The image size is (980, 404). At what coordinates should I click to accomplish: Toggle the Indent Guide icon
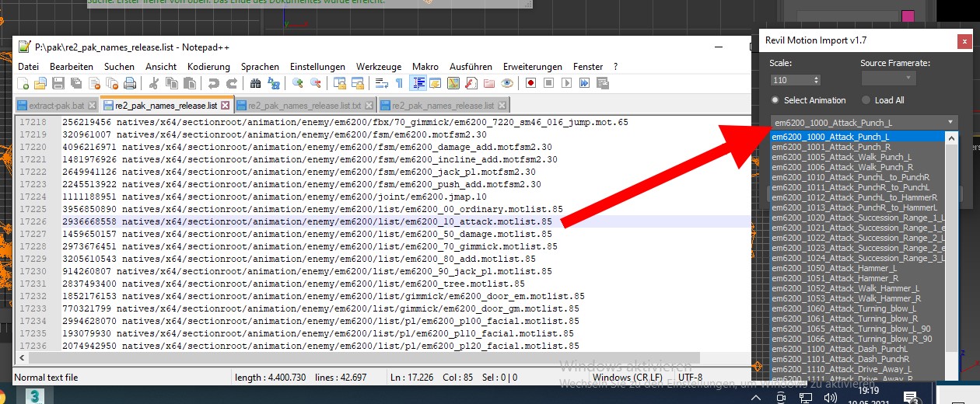click(418, 83)
